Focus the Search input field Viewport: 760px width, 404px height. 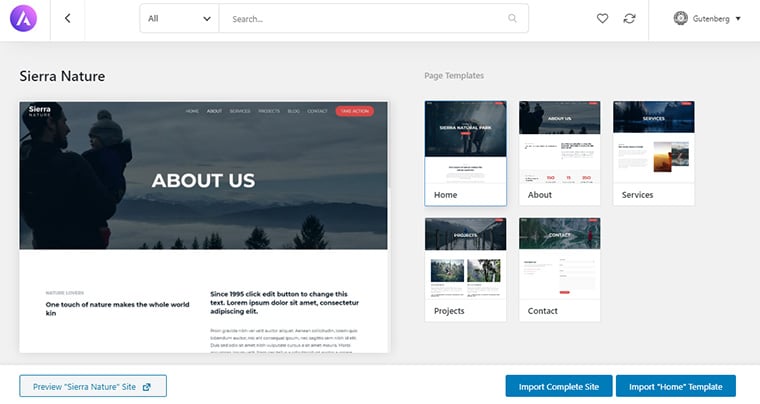pyautogui.click(x=373, y=18)
